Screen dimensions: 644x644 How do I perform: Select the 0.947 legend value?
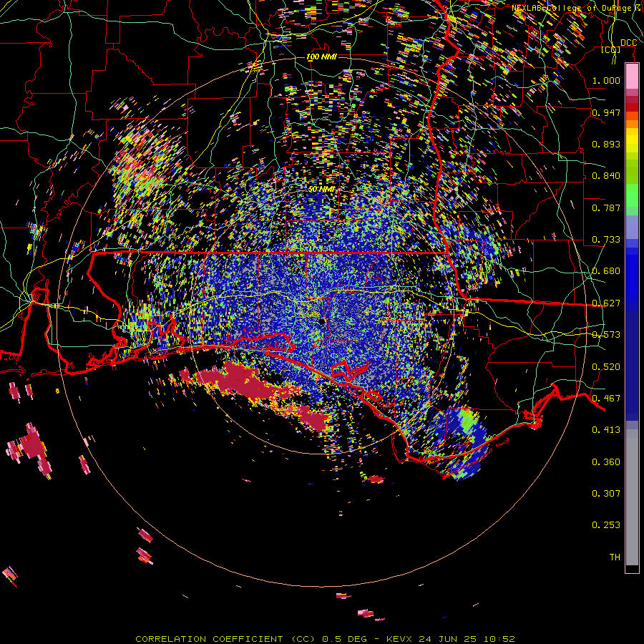(x=606, y=112)
